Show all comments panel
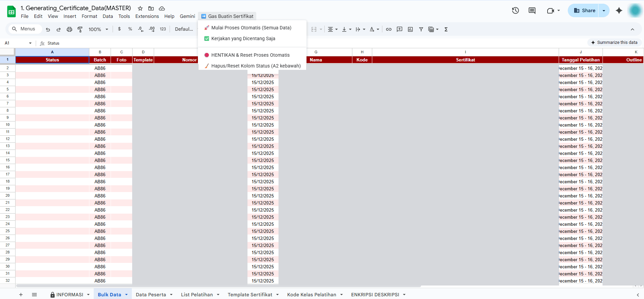 [x=532, y=10]
